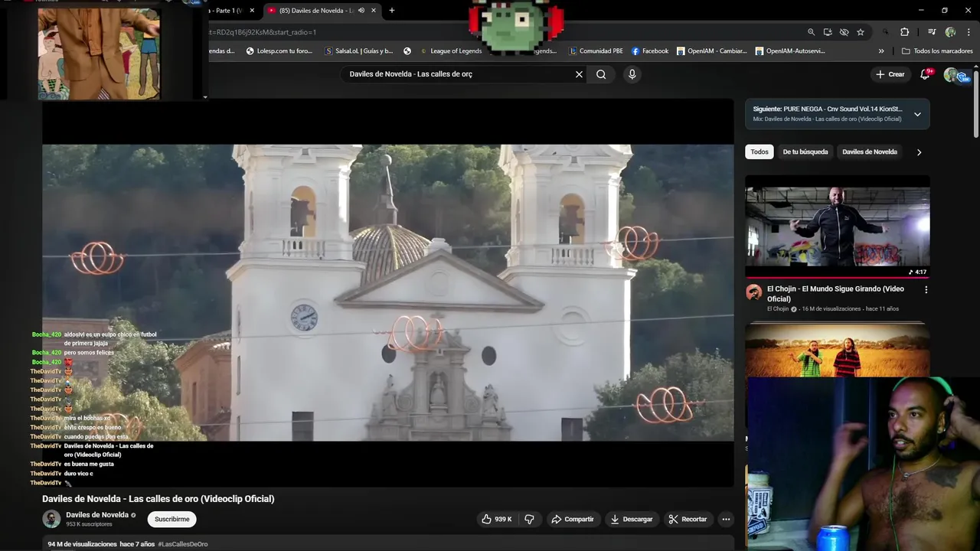Click the page vertical scrollbar

pos(976,103)
